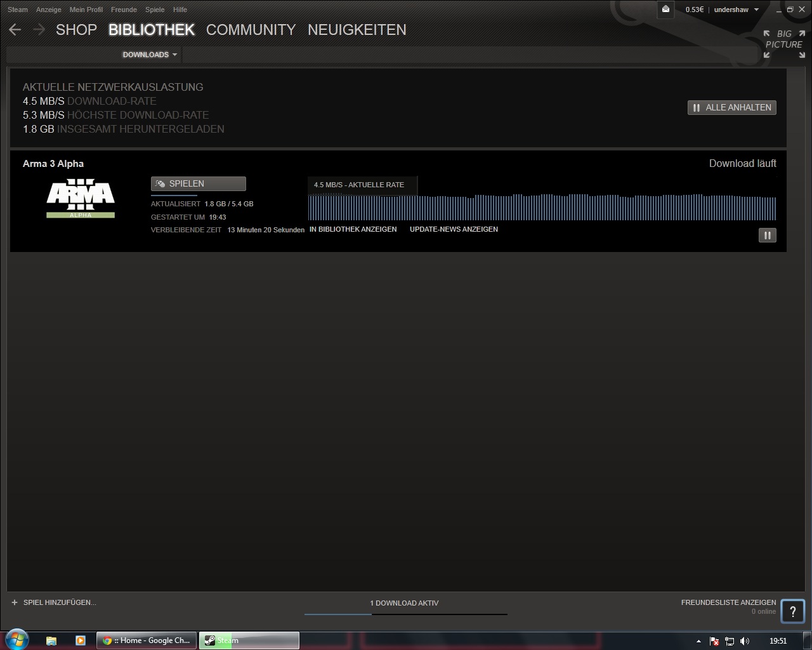Click the '5.3 MB/S' peak rate text
The width and height of the screenshot is (812, 650).
click(44, 115)
